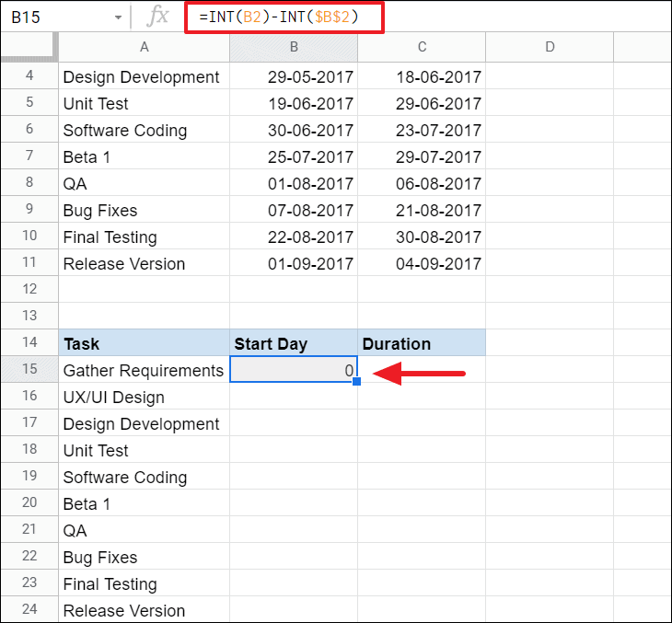Select column B header

(x=294, y=47)
